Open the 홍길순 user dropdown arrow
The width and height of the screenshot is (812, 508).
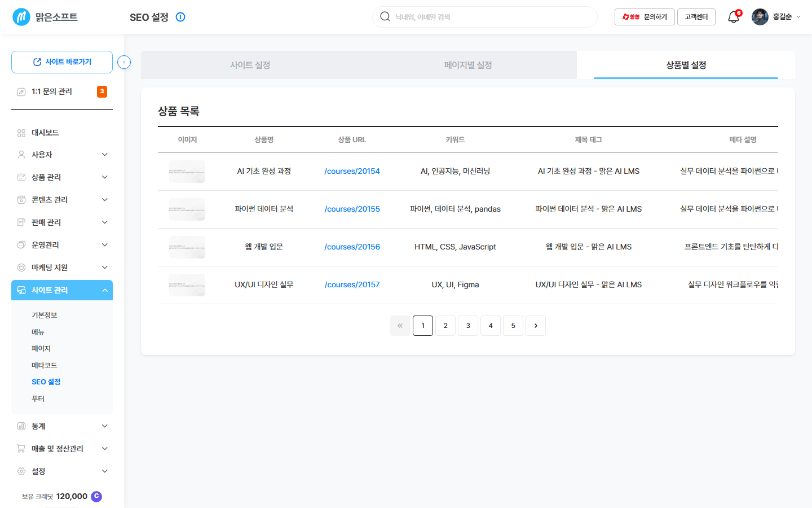pyautogui.click(x=798, y=17)
